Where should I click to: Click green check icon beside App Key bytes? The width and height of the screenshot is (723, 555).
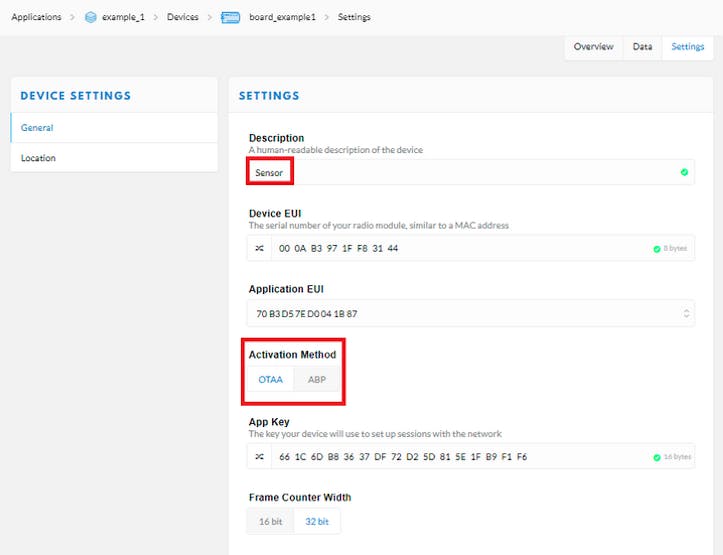click(657, 457)
